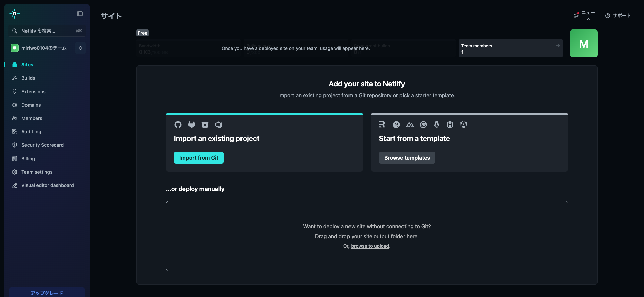Open Visual editor dashboard
The width and height of the screenshot is (644, 297).
click(47, 185)
